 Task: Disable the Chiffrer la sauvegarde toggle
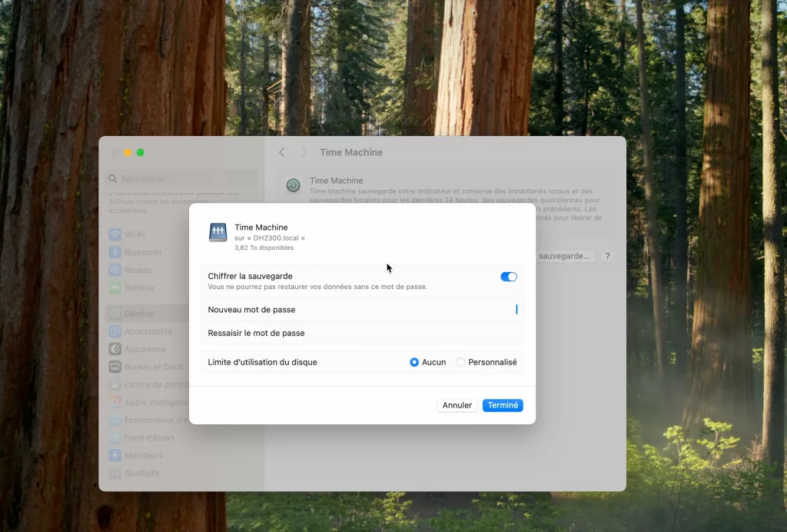tap(509, 276)
